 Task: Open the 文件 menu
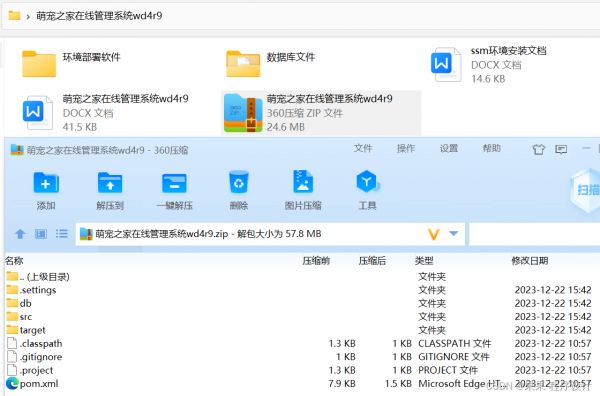click(363, 148)
